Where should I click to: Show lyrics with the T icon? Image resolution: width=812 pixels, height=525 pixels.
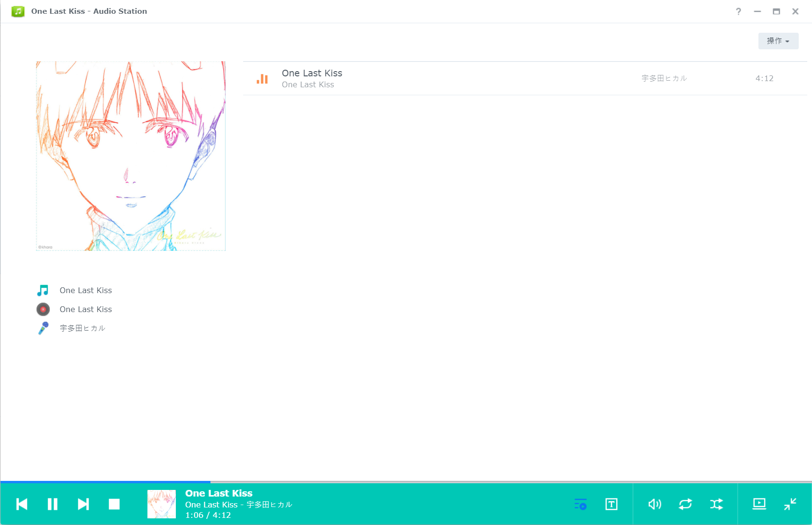[x=611, y=504]
